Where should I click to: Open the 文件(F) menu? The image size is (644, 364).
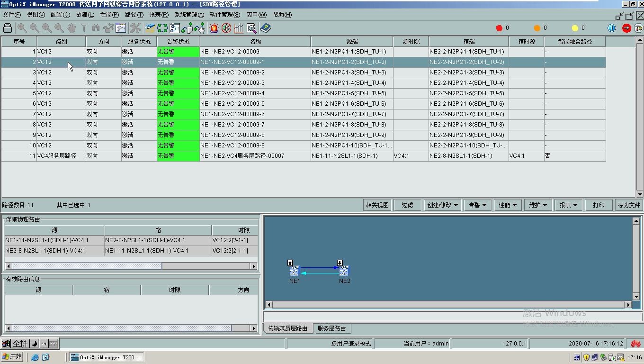click(12, 15)
